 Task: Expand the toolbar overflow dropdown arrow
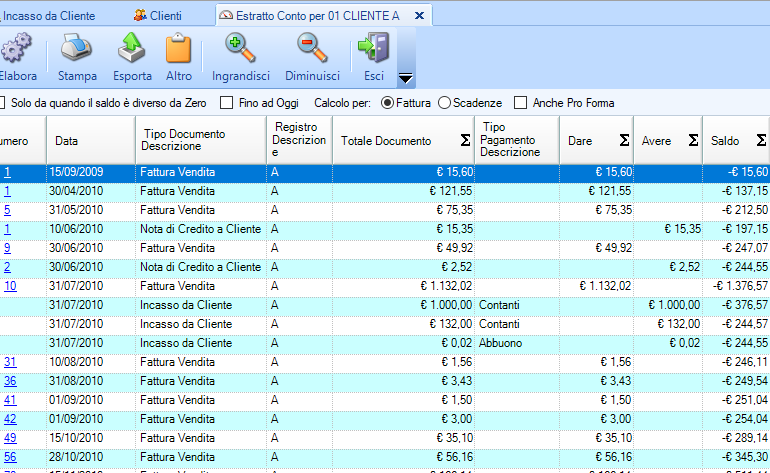(x=406, y=78)
